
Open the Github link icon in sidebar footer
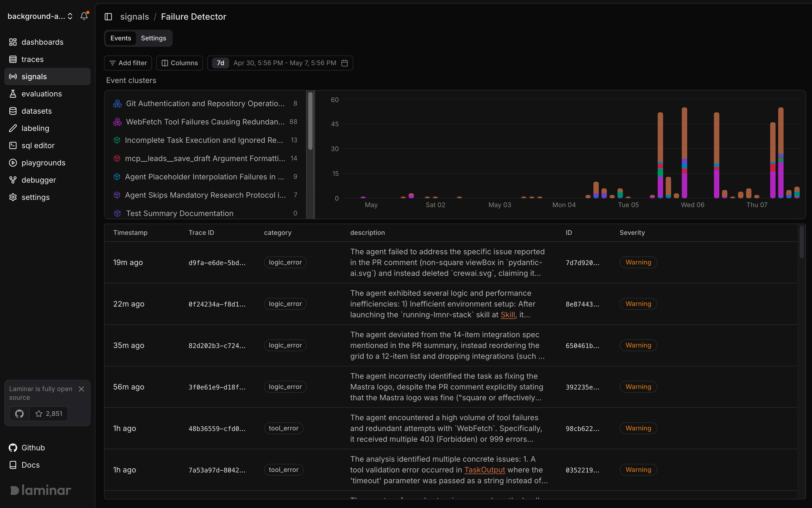pos(13,447)
